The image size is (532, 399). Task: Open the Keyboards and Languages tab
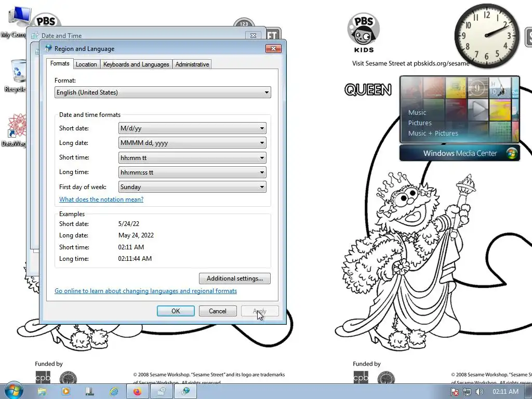tap(136, 64)
